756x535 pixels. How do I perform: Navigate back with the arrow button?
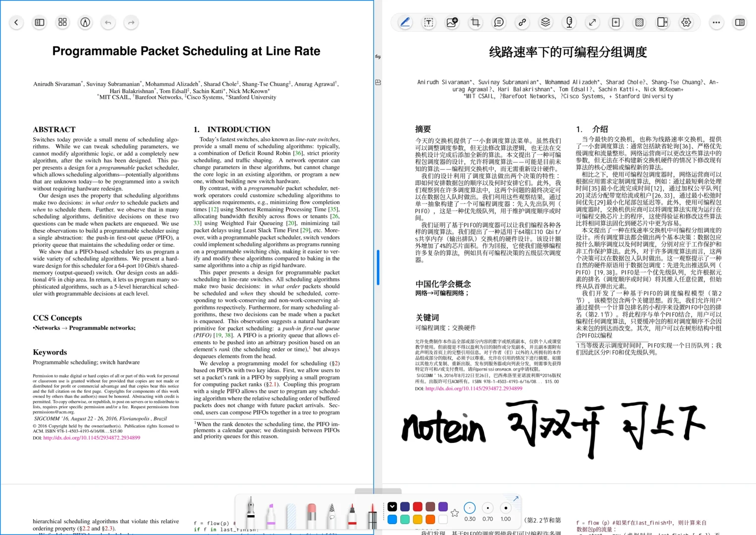tap(16, 22)
